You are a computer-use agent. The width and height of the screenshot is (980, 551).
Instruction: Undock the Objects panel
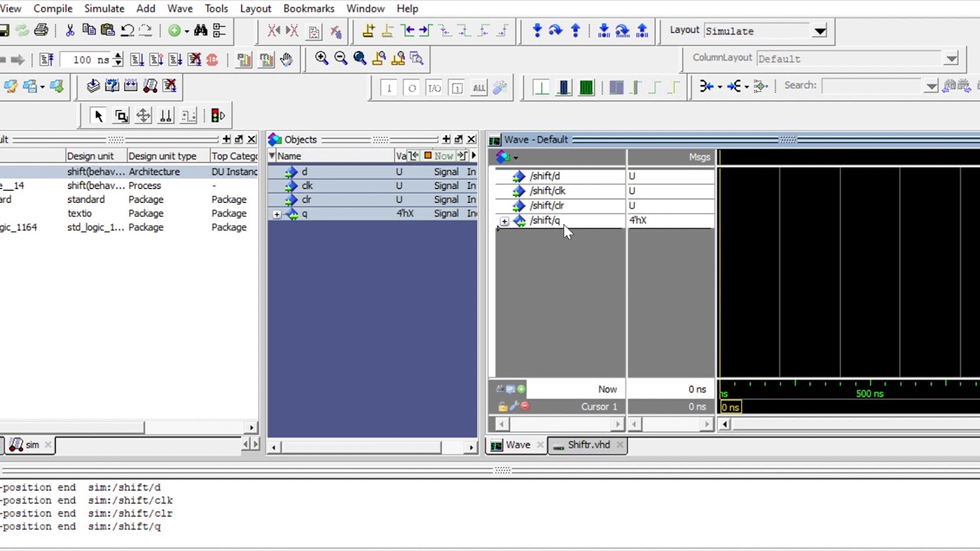(x=459, y=139)
